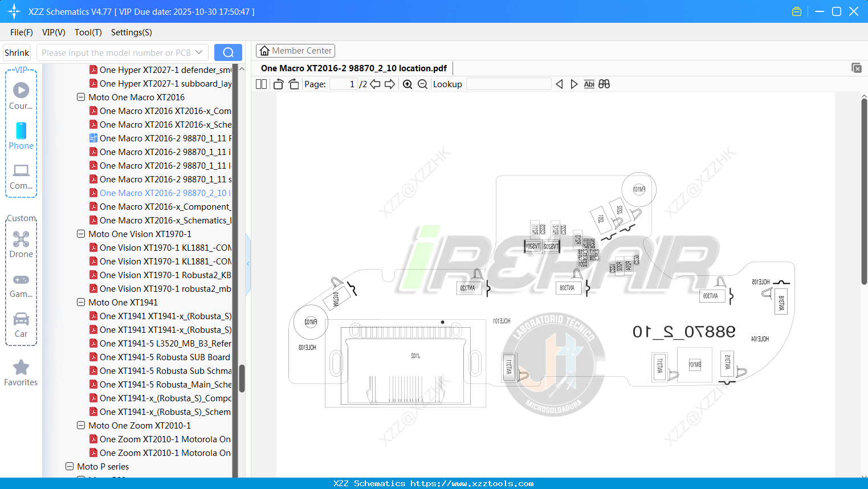The image size is (868, 489).
Task: Click the detach window icon at tab bar right
Action: click(857, 68)
